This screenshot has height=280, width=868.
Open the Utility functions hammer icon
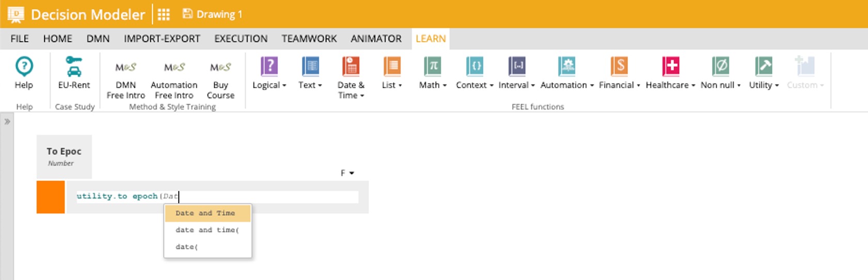[763, 67]
